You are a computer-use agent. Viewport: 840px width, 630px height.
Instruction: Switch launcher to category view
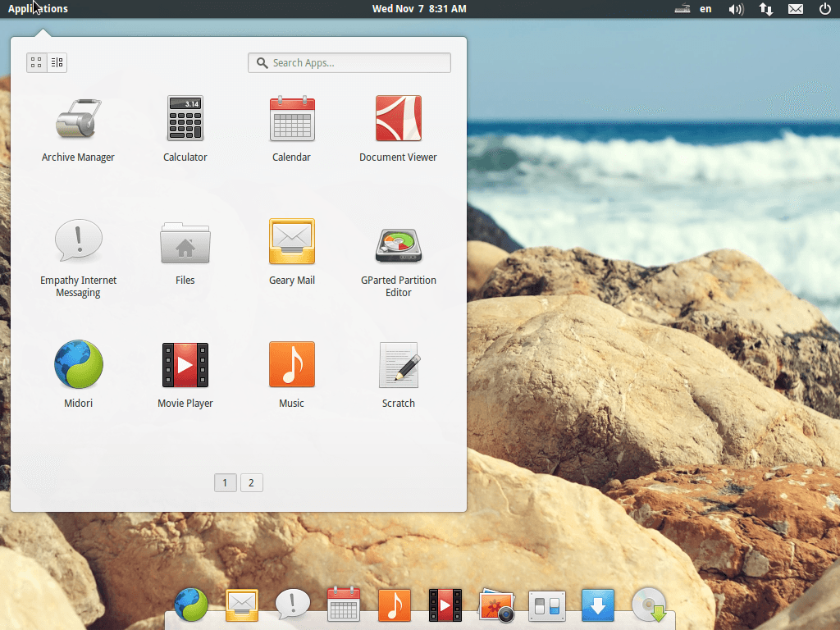[57, 62]
